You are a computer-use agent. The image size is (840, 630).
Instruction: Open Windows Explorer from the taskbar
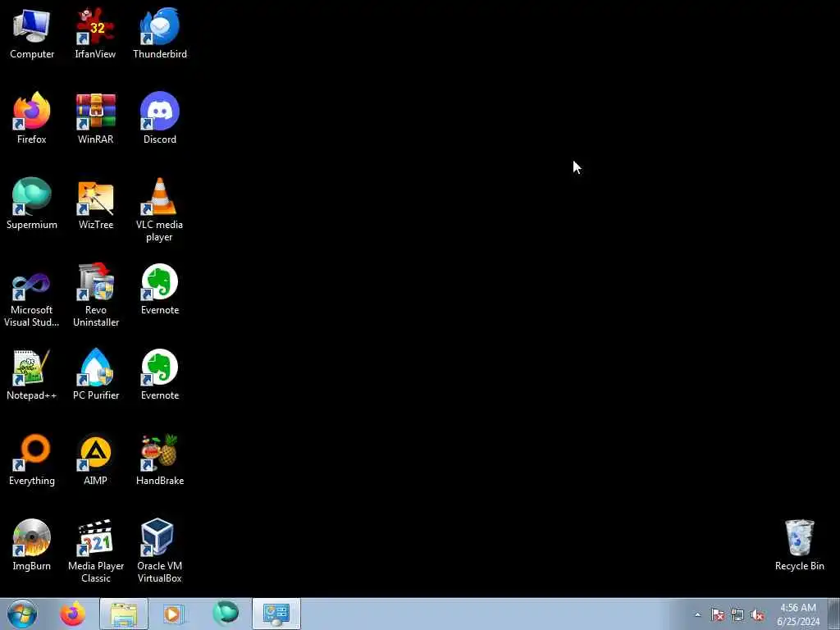(123, 614)
